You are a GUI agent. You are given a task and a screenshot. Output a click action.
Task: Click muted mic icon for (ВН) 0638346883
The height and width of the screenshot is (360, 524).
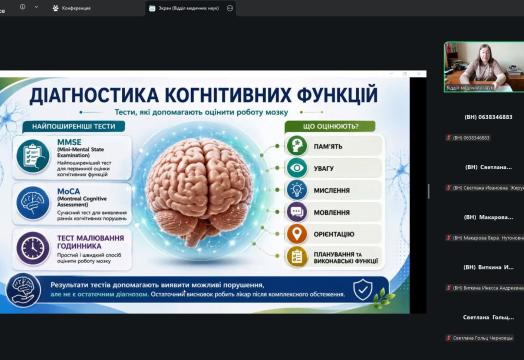tap(449, 138)
